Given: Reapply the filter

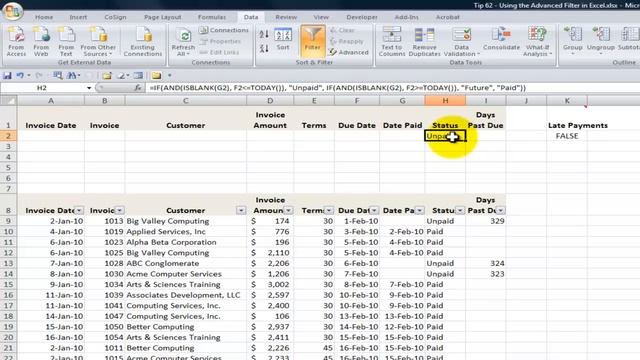Looking at the screenshot, I should pos(347,41).
